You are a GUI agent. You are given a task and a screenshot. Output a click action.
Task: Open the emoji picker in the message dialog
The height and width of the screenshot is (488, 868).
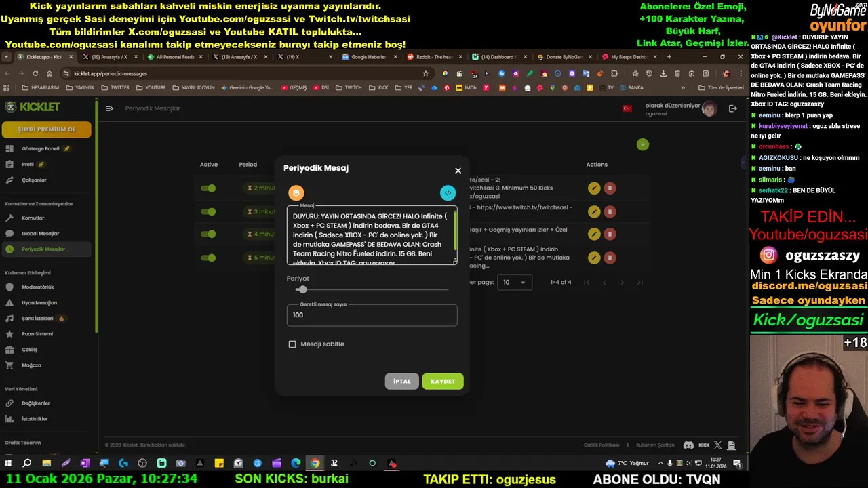(x=296, y=192)
